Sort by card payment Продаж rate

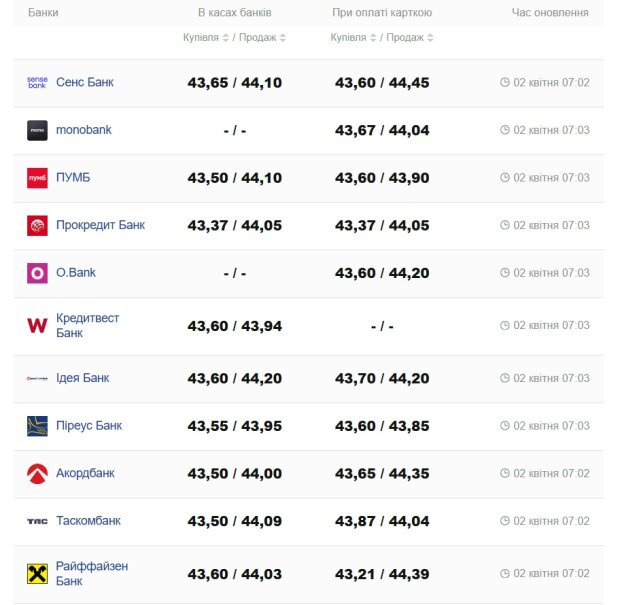pos(410,38)
